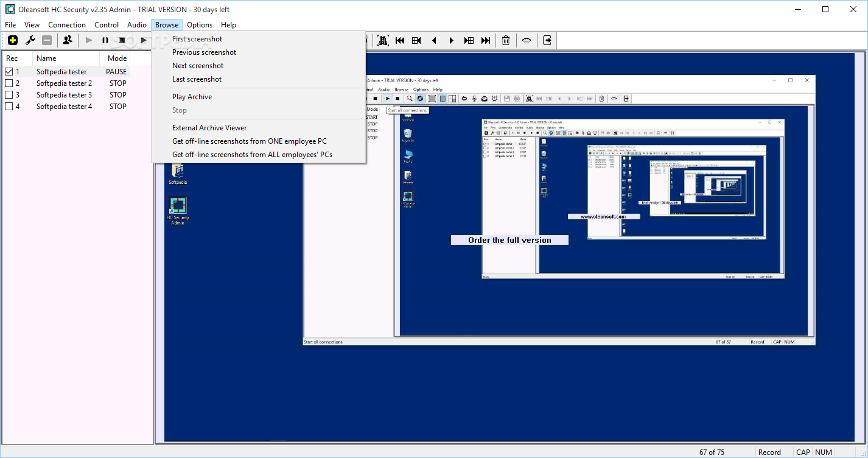Viewport: 868px width, 458px height.
Task: Click the CAP indicator in main status bar
Action: [x=803, y=453]
